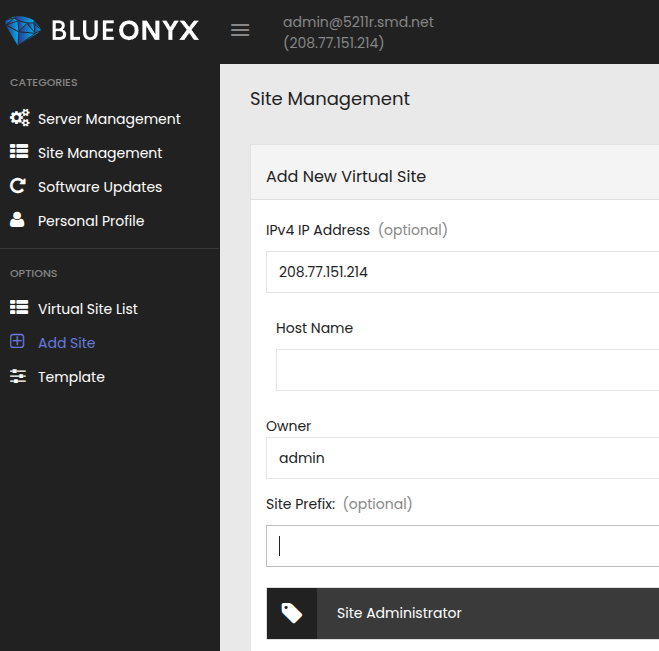Focus the Site Prefix input field
The height and width of the screenshot is (651, 659).
[x=462, y=546]
